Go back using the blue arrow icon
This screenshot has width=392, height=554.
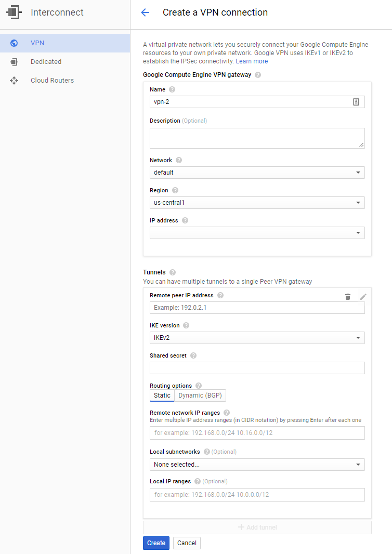coord(145,12)
